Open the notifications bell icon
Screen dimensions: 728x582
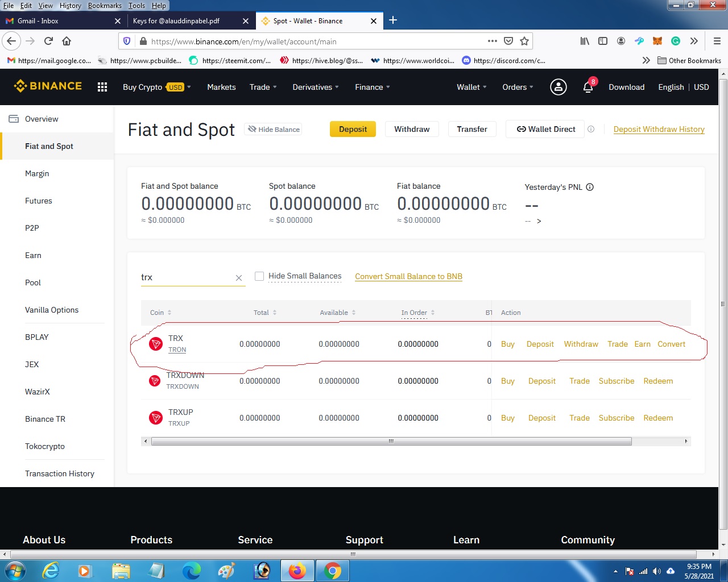click(x=588, y=87)
